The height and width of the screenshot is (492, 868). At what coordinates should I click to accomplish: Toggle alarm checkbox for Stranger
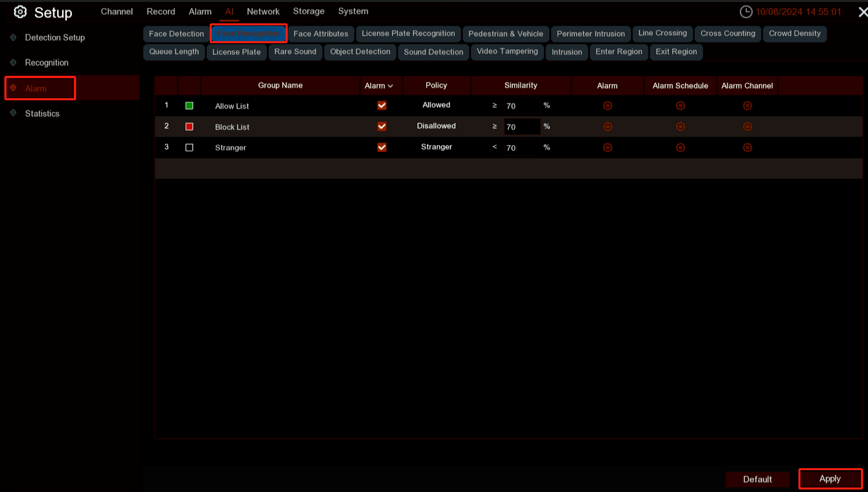pos(382,147)
